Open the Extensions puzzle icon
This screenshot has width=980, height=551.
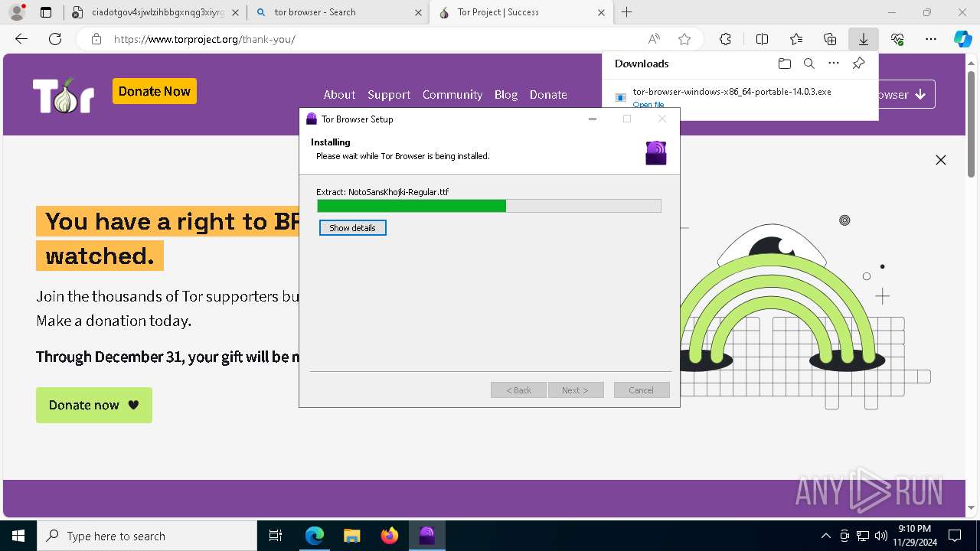[x=725, y=39]
